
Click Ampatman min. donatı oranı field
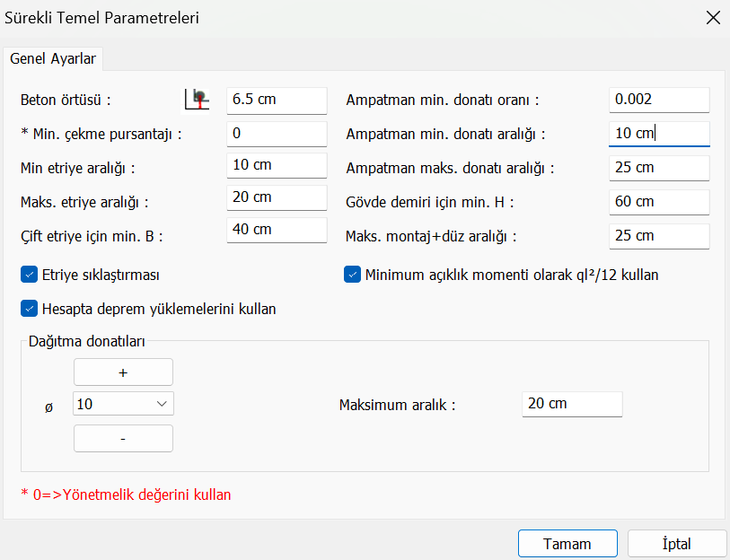pyautogui.click(x=659, y=100)
